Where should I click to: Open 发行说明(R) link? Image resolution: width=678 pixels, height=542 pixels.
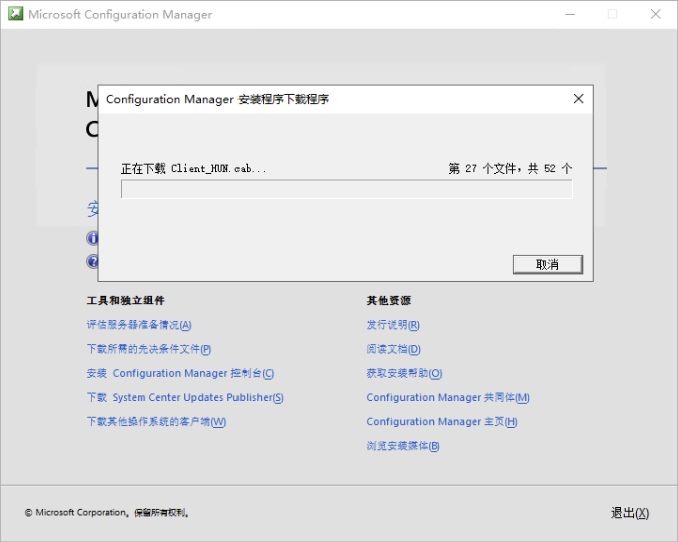(393, 325)
